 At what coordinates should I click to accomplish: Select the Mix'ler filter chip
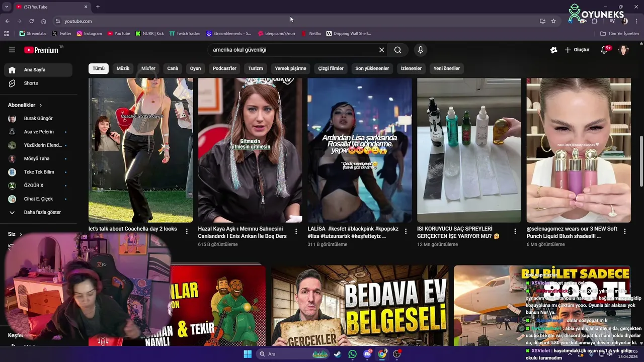pyautogui.click(x=148, y=68)
